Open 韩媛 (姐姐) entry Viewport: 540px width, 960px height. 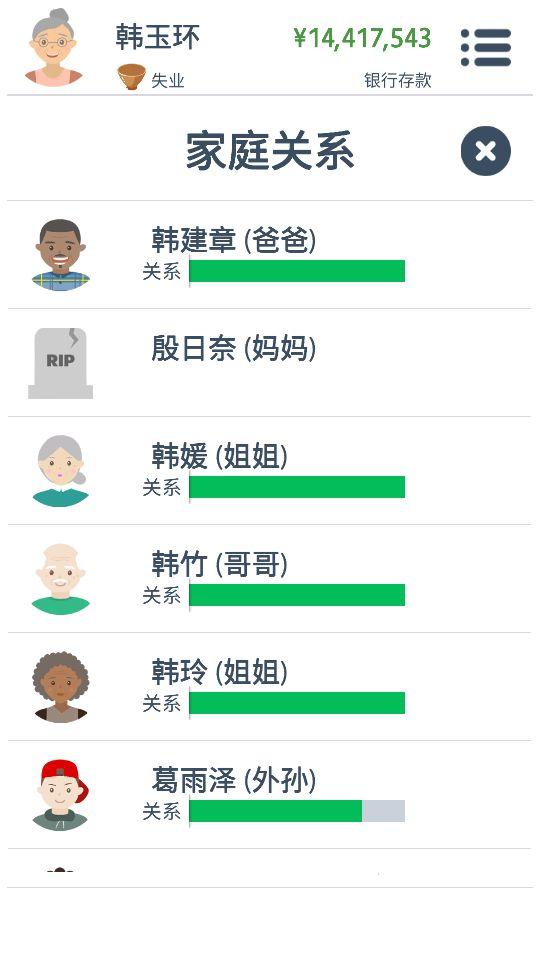(x=269, y=471)
